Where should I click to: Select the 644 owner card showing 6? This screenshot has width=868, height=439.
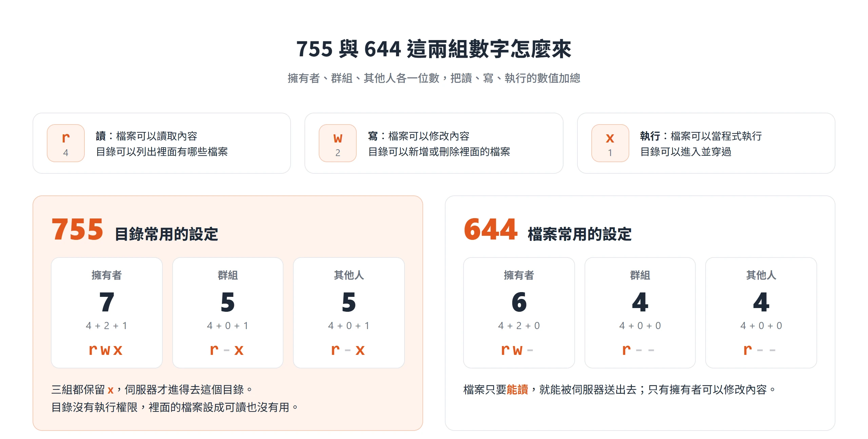(519, 312)
